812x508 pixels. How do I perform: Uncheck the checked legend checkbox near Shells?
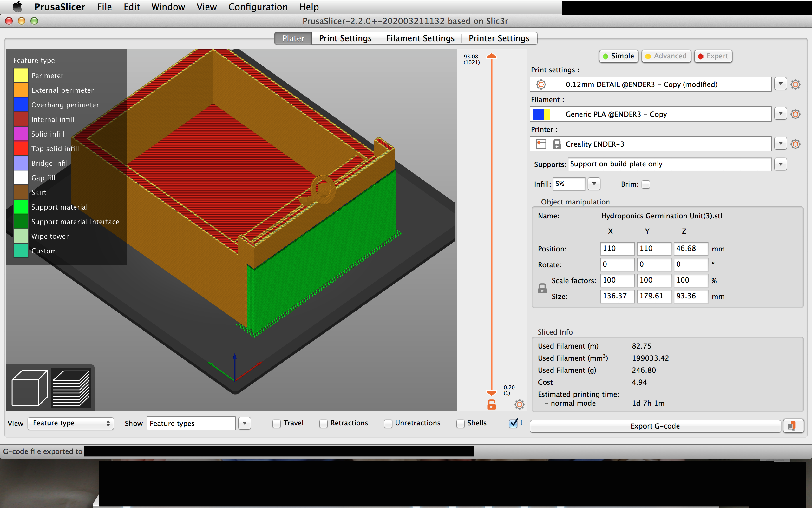[x=514, y=423]
